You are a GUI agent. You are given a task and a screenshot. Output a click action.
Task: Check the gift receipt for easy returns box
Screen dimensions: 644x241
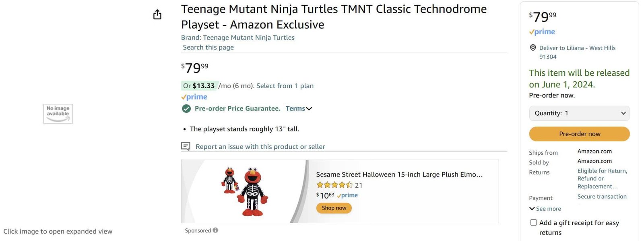(x=533, y=222)
